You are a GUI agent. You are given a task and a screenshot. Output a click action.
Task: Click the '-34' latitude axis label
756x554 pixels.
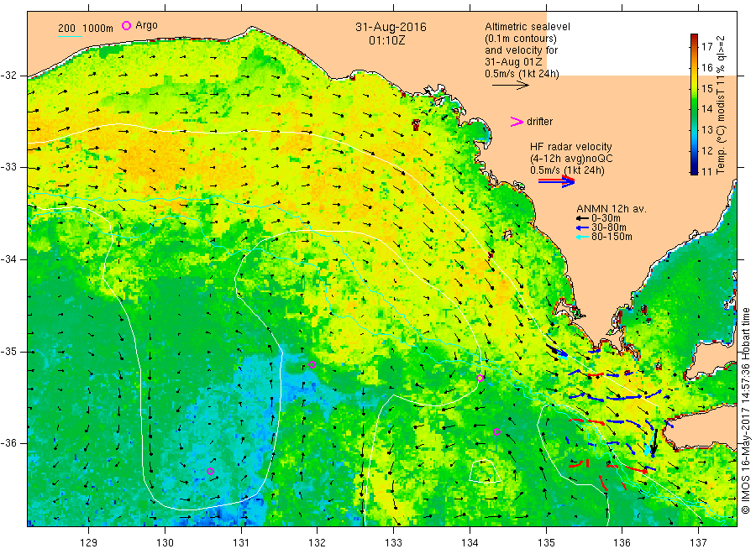click(8, 259)
